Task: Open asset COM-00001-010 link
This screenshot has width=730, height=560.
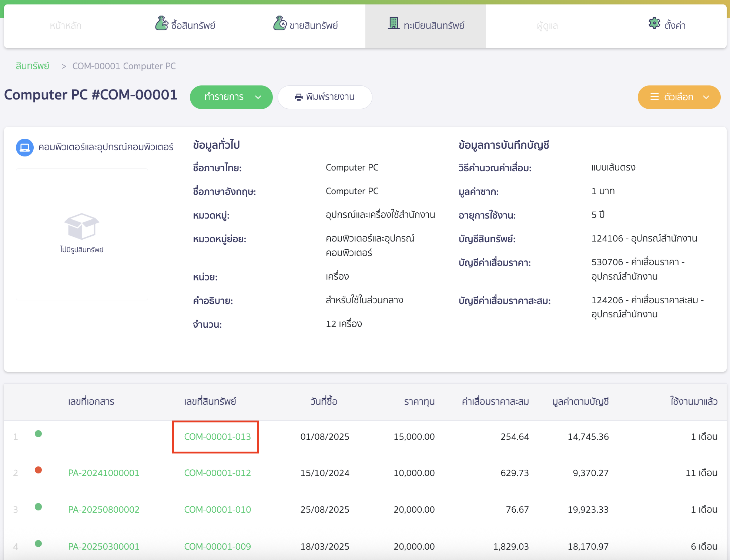Action: click(x=217, y=510)
